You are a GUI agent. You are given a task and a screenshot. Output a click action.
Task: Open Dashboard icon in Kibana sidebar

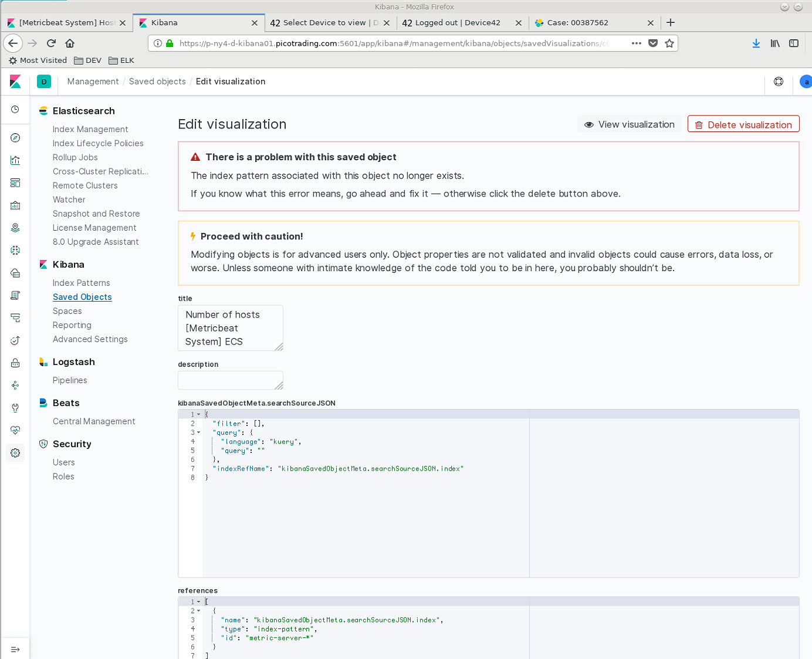click(x=15, y=183)
